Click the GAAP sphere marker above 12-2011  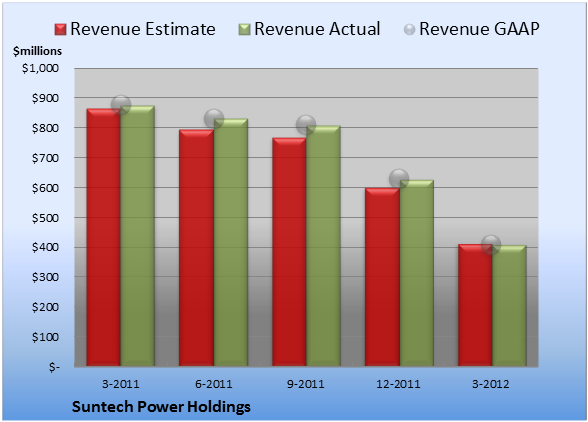pyautogui.click(x=399, y=179)
